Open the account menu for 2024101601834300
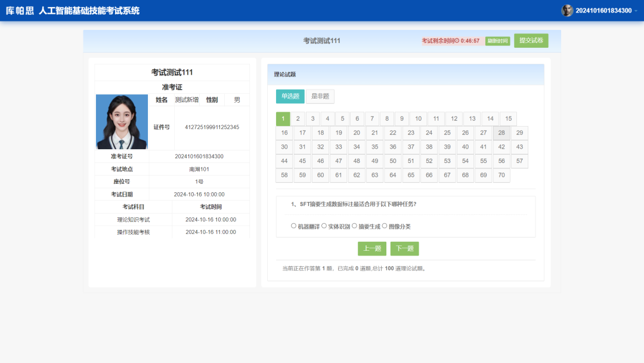Screen dimensions: 644x363 coord(602,10)
